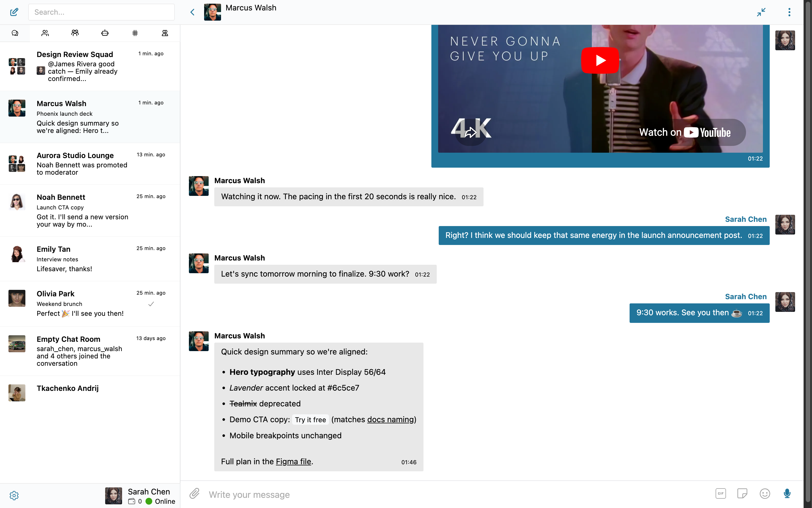Screen dimensions: 812x508
Task: Click the Search conversations field
Action: (x=101, y=12)
